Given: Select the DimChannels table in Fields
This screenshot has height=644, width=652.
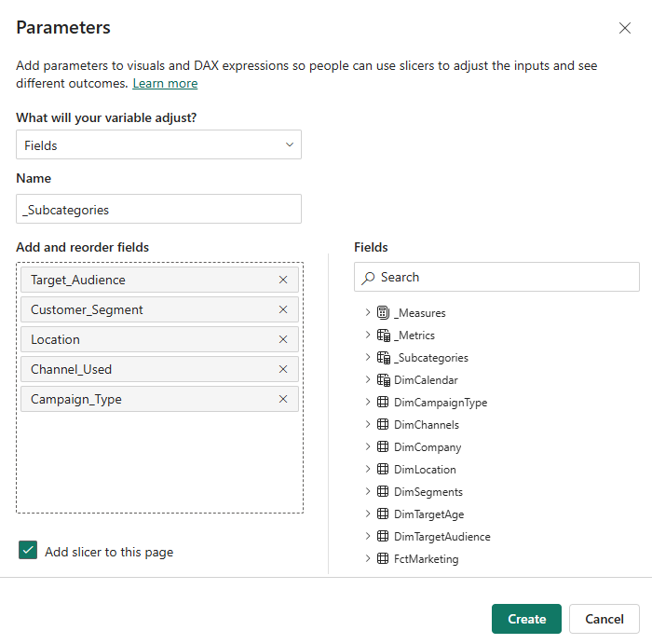Looking at the screenshot, I should (x=426, y=425).
